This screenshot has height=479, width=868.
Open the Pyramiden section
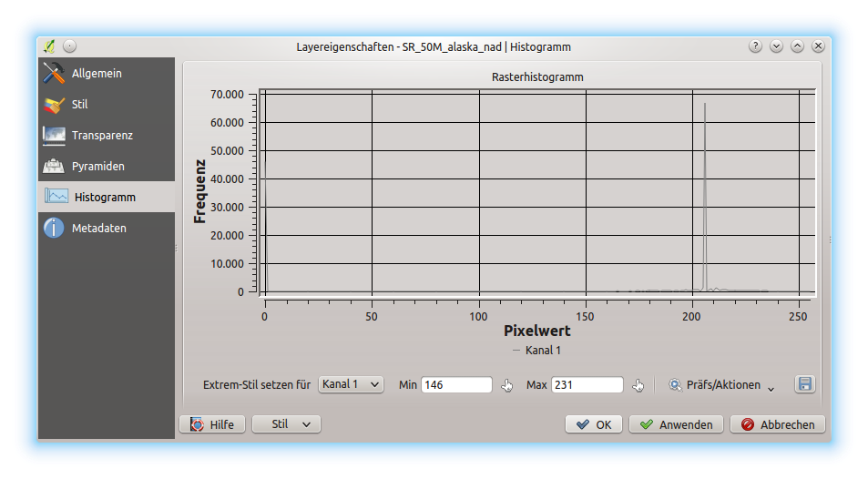(x=97, y=167)
